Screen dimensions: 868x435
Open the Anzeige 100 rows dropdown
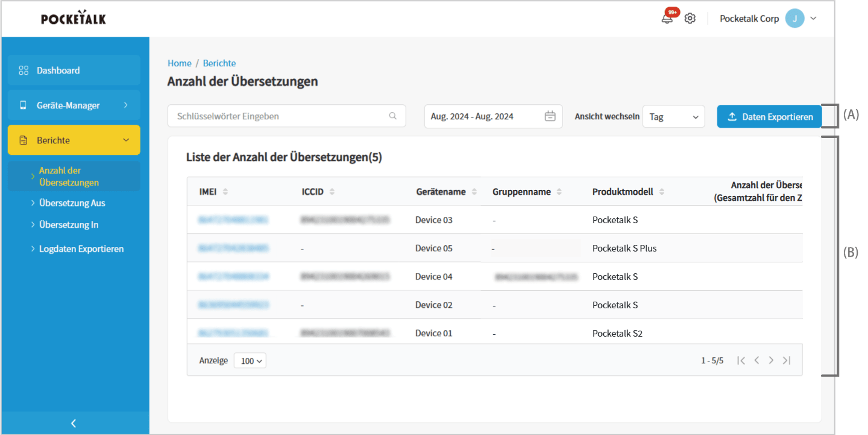(250, 360)
